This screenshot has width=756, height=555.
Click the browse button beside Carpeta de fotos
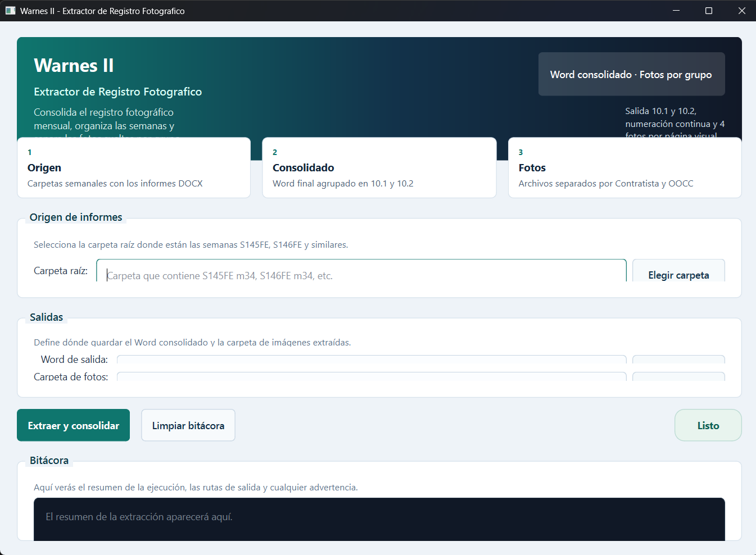tap(678, 376)
